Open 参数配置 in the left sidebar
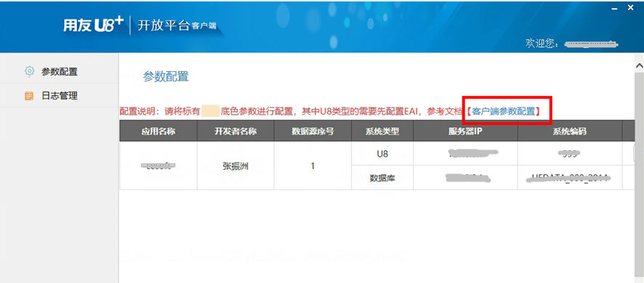Screen dimensions: 644x283 pyautogui.click(x=59, y=71)
